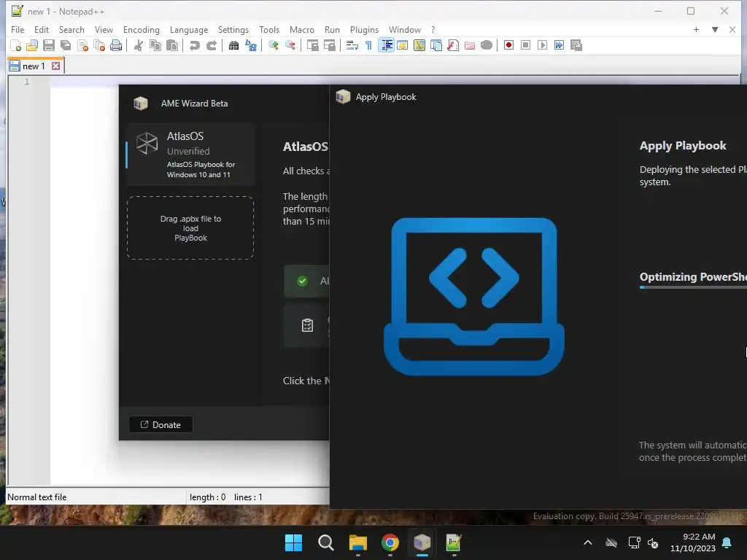This screenshot has width=747, height=560.
Task: Click the New file icon in Notepad++ toolbar
Action: (x=16, y=45)
